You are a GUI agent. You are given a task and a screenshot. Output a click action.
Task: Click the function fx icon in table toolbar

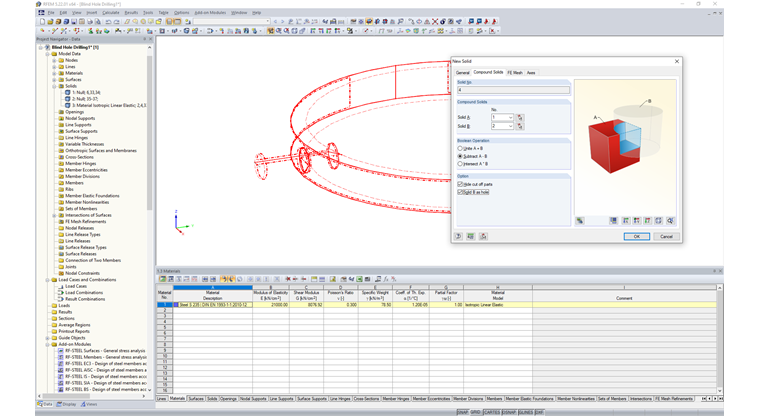tap(386, 279)
